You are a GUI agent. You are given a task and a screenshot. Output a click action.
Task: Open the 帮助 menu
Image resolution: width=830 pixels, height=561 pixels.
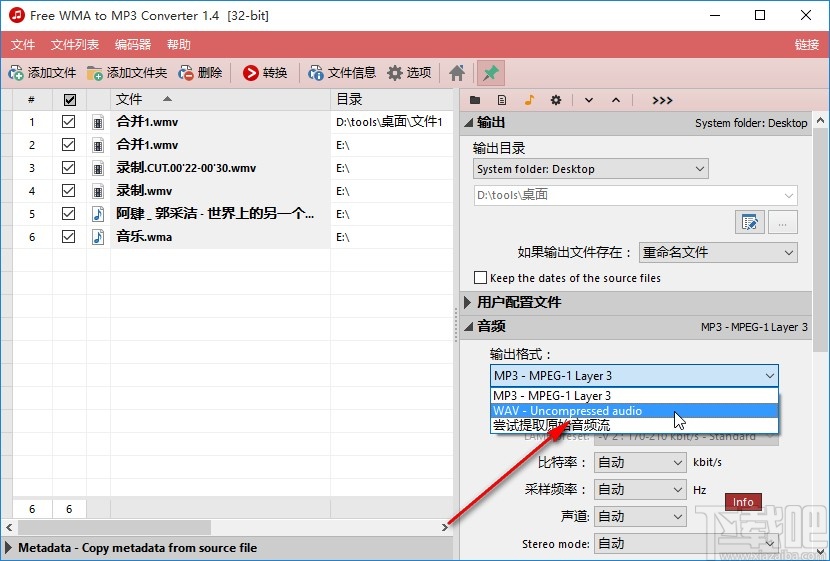point(178,44)
